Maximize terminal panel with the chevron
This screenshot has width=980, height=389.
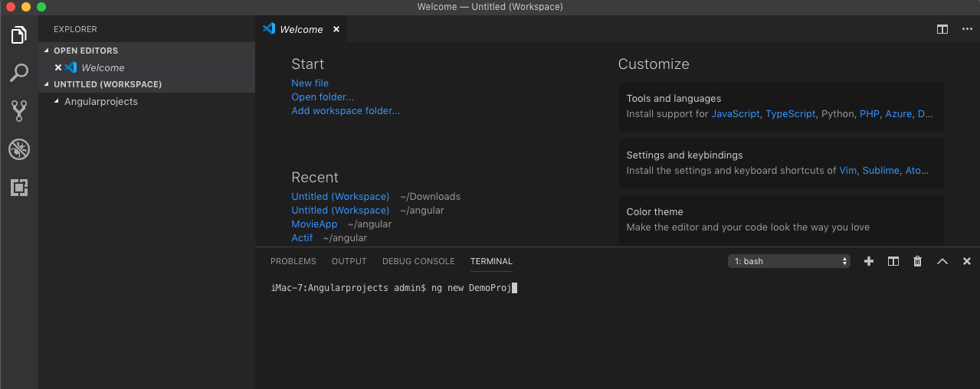click(942, 261)
